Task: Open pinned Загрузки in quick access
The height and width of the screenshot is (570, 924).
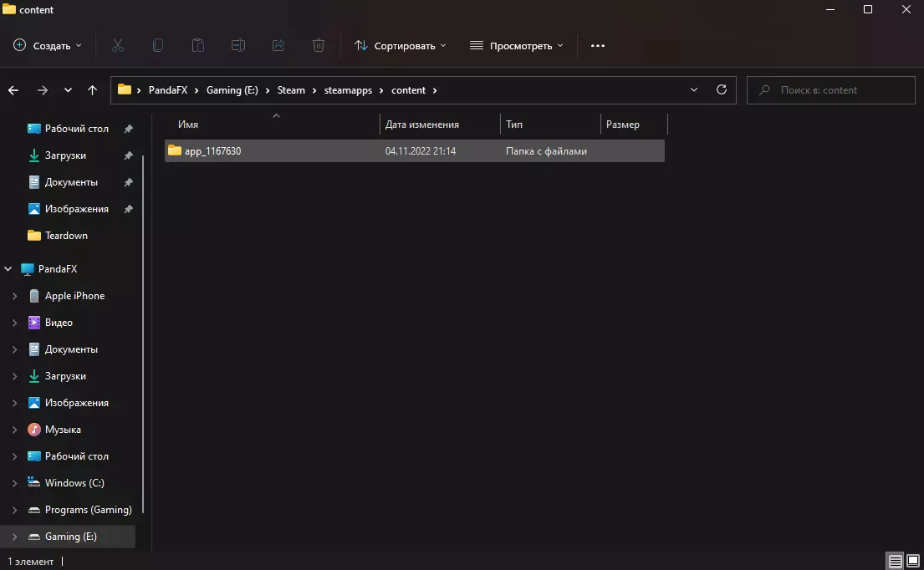Action: coord(65,155)
